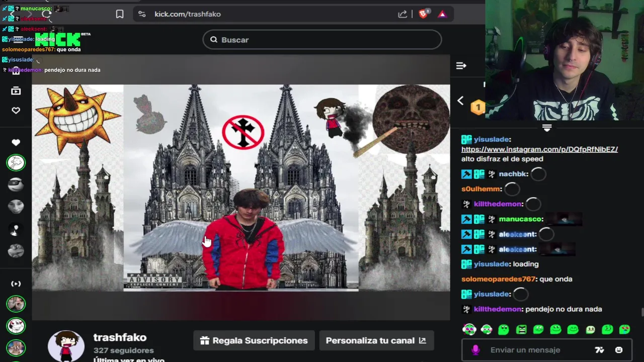The height and width of the screenshot is (362, 644).
Task: Select the second headphones green emote
Action: (x=486, y=329)
